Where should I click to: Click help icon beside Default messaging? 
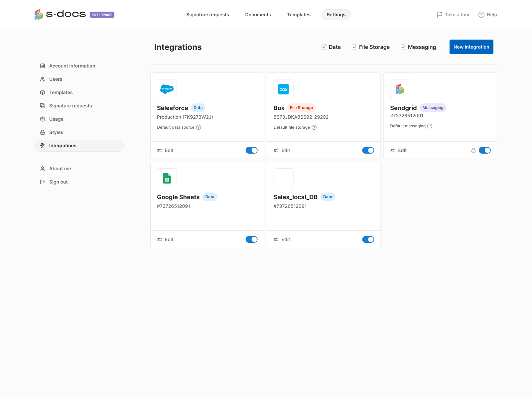[430, 126]
